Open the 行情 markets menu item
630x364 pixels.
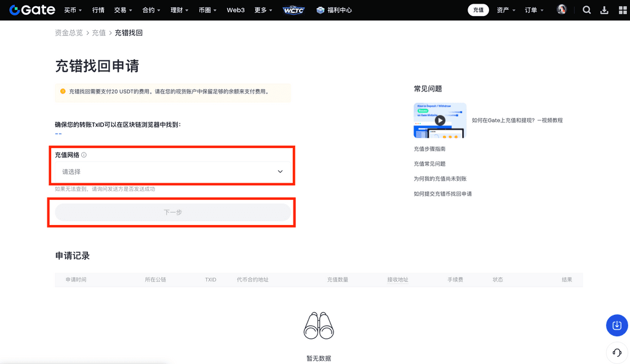click(98, 10)
